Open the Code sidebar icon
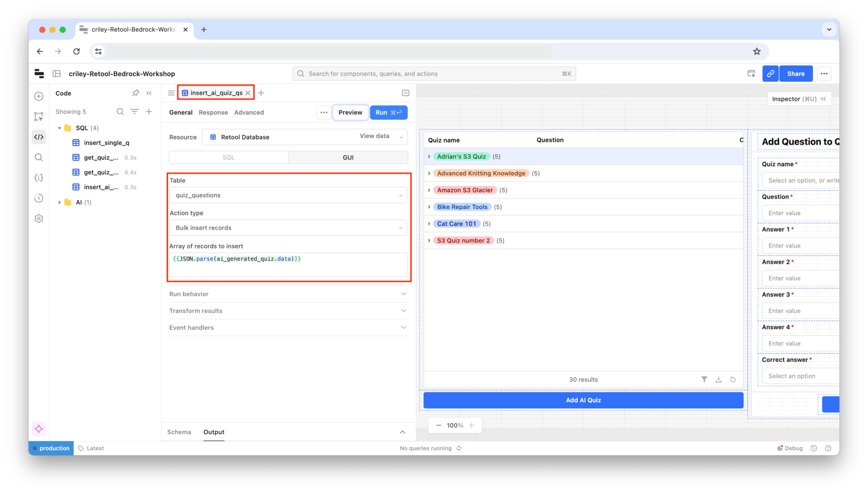868x493 pixels. coord(39,137)
